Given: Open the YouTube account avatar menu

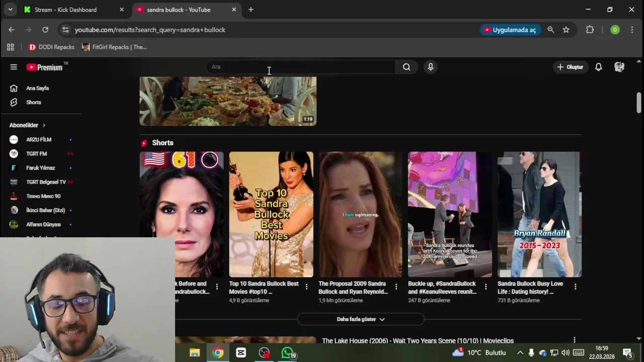Looking at the screenshot, I should 619,67.
